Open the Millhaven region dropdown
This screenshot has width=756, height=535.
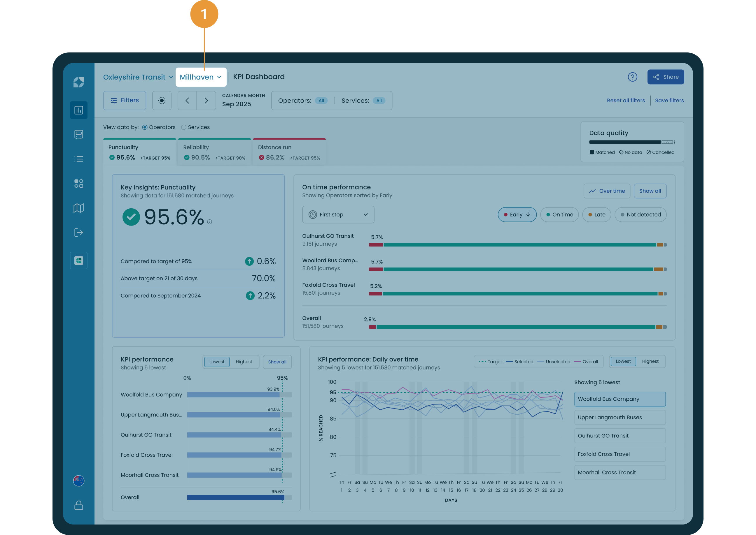pyautogui.click(x=201, y=77)
